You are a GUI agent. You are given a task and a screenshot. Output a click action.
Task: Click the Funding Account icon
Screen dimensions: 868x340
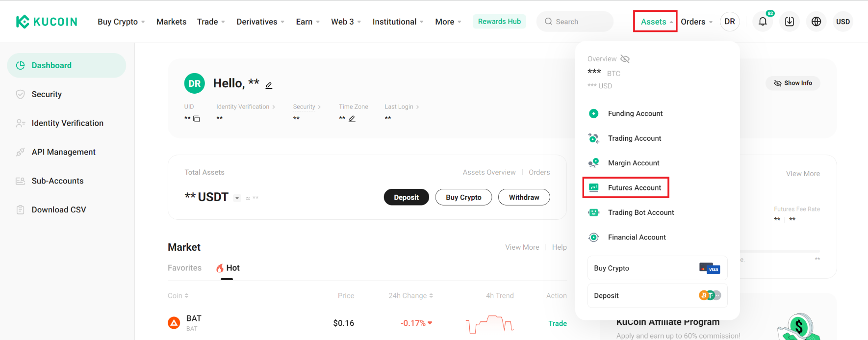tap(593, 113)
